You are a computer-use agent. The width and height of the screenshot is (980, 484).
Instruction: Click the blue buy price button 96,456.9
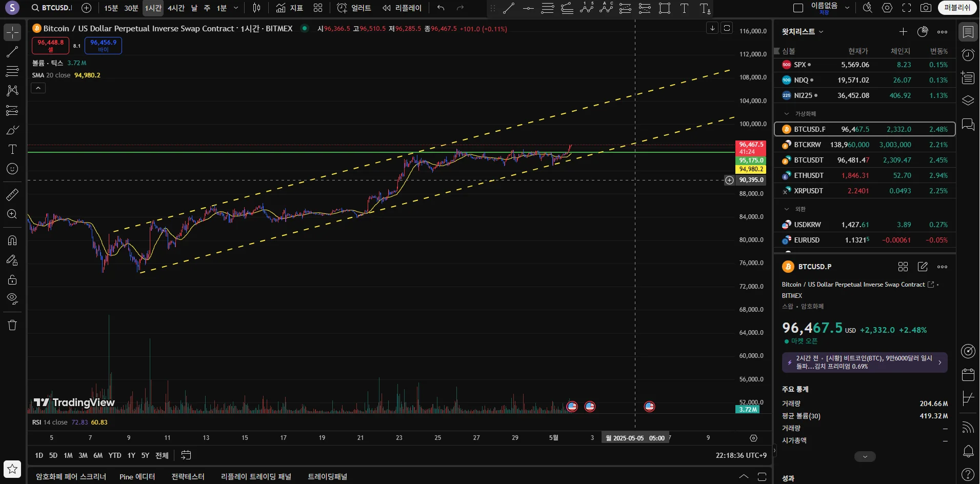tap(103, 46)
